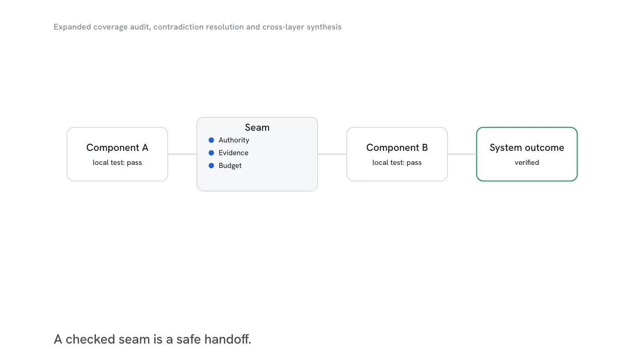Click the 'Expanded coverage audit' subtitle text

(101, 27)
